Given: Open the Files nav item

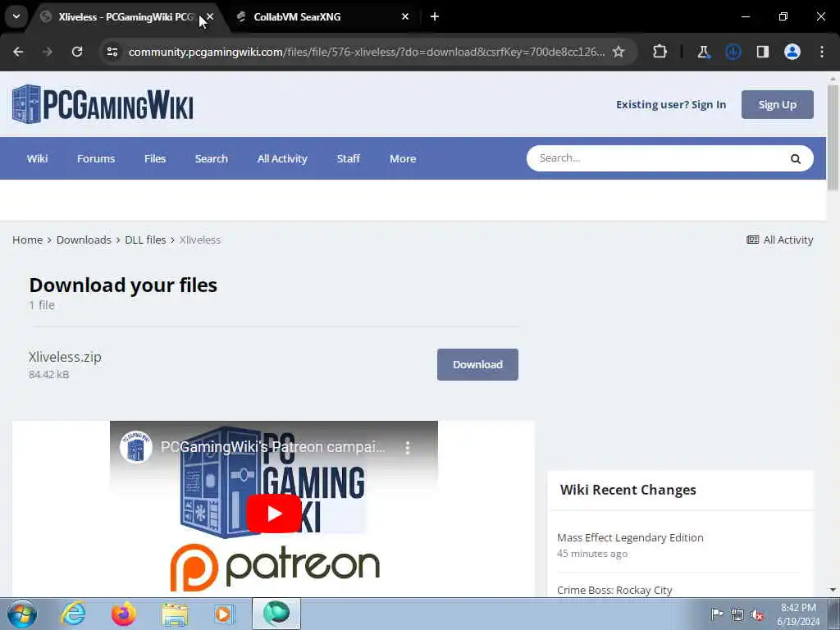Looking at the screenshot, I should coord(155,158).
